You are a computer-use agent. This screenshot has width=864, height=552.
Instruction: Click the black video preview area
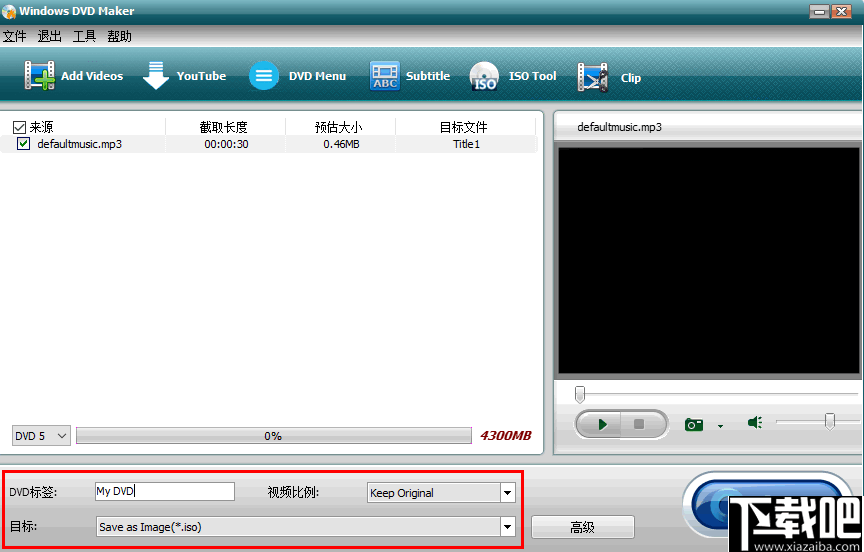pos(709,261)
